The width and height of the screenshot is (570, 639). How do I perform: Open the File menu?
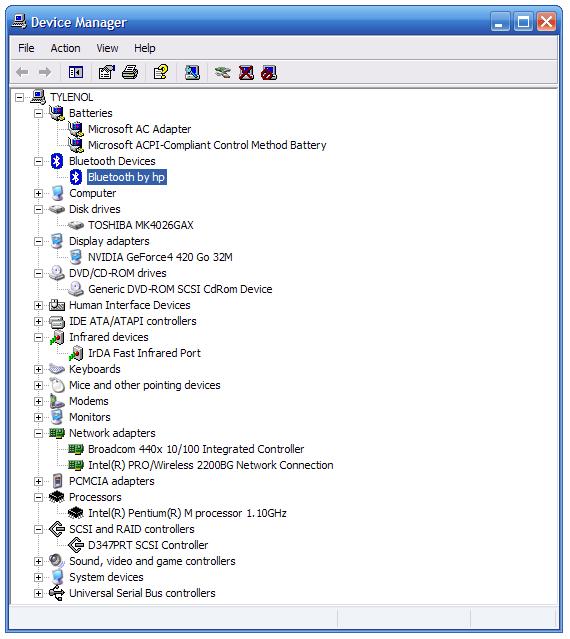click(26, 48)
